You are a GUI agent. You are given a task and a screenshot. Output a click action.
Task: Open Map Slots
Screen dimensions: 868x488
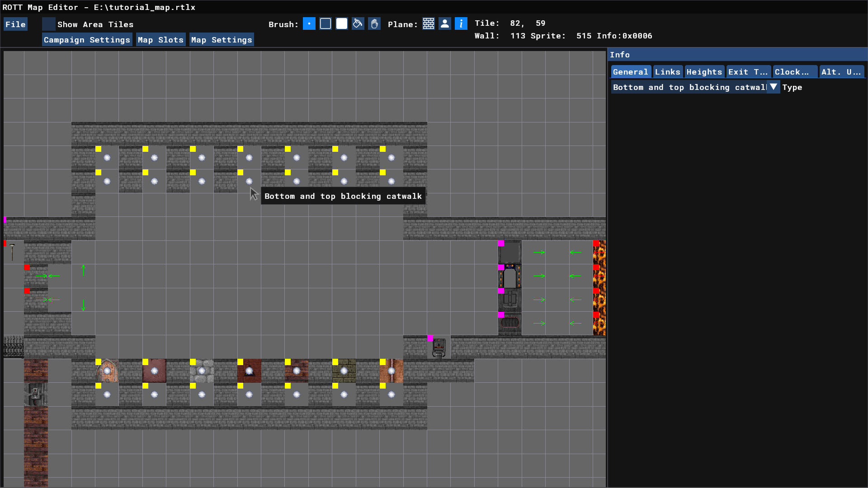160,40
